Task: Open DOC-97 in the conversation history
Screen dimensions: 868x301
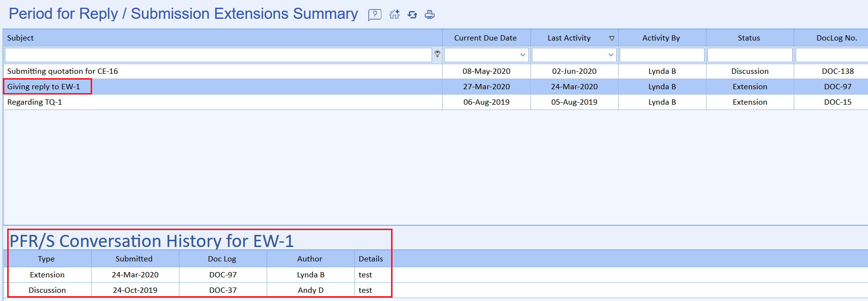Action: pyautogui.click(x=223, y=275)
